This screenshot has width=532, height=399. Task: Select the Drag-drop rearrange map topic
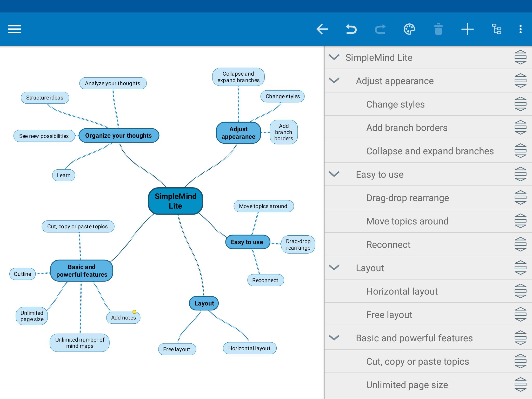click(x=298, y=244)
